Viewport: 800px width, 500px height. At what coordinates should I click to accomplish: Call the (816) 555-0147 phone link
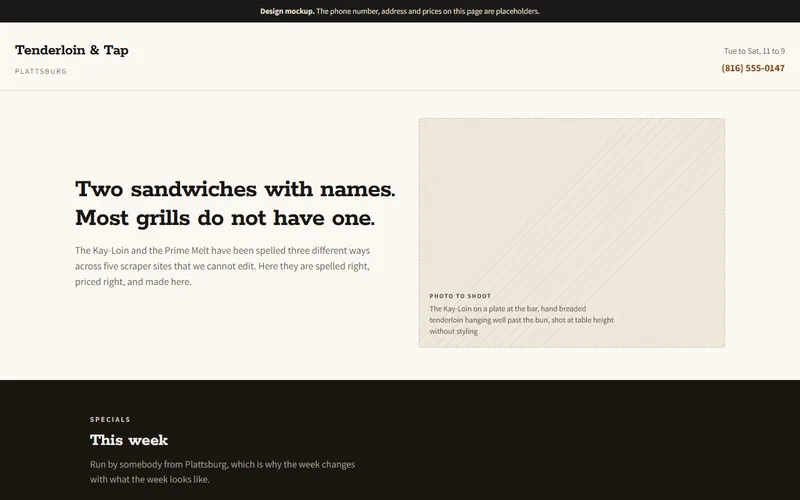point(753,68)
